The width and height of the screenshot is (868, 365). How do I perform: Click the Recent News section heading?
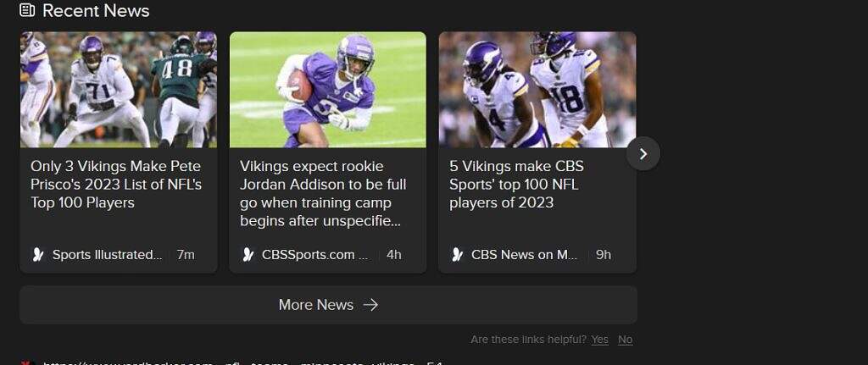[95, 11]
